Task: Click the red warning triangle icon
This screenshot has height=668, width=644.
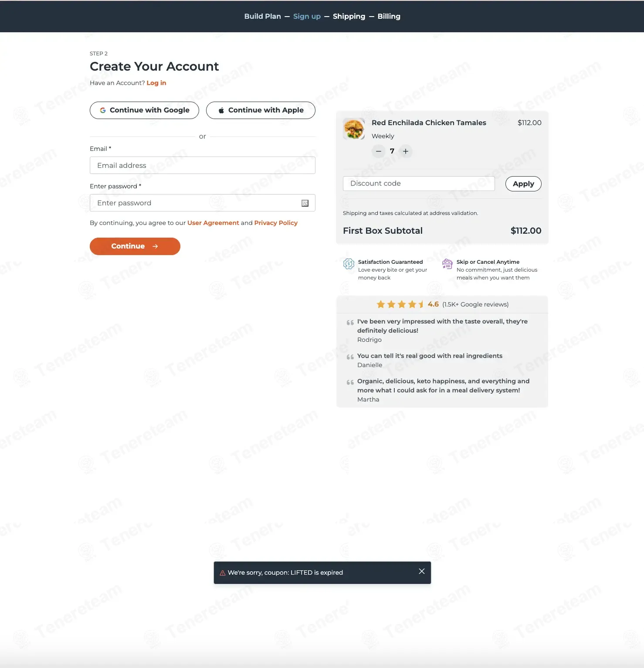Action: [x=223, y=573]
